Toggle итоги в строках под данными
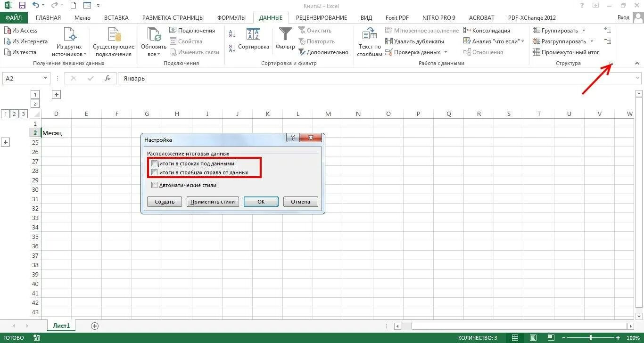 [x=155, y=163]
